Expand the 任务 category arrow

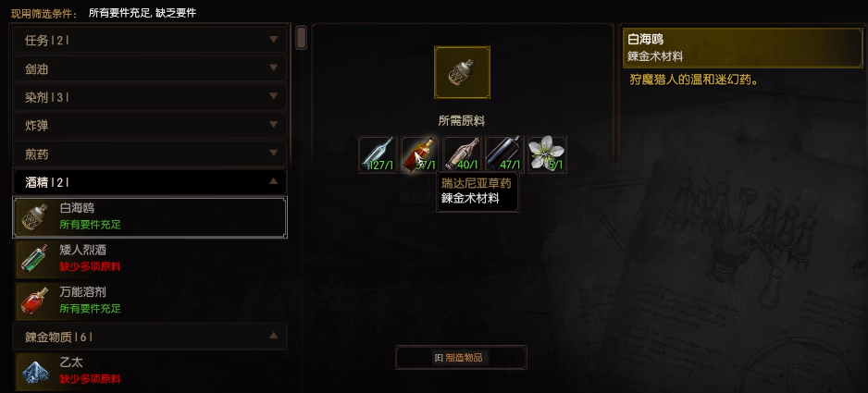[273, 40]
